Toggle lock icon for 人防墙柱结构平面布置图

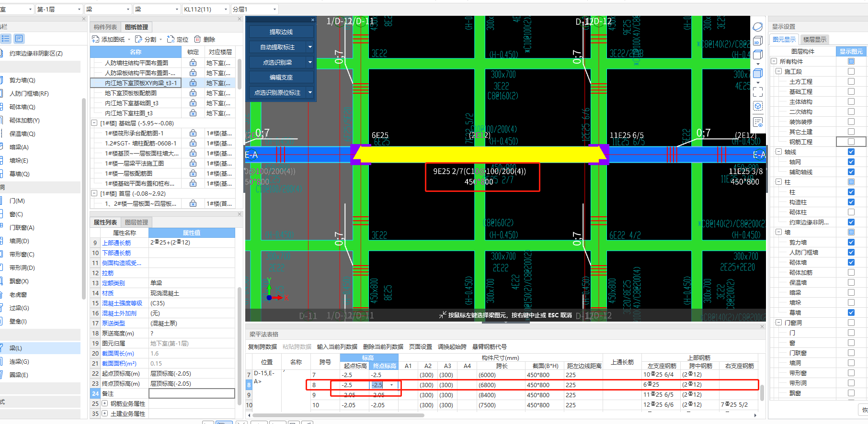193,63
